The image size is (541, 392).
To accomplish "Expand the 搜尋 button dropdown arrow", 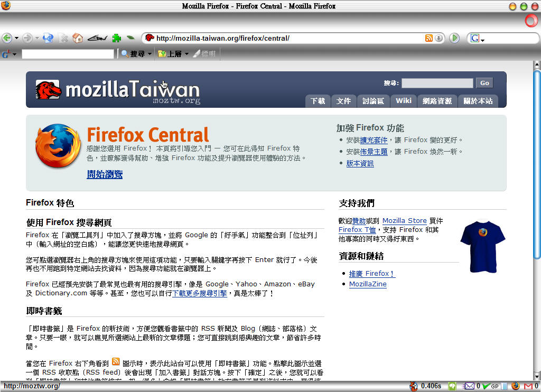I will 150,54.
